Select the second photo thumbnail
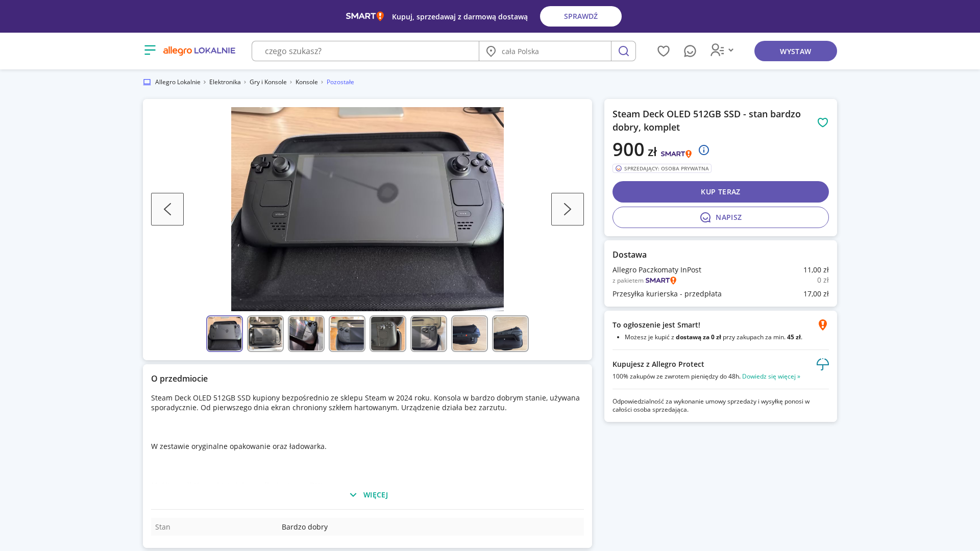Screen dimensions: 980x551 pyautogui.click(x=265, y=334)
